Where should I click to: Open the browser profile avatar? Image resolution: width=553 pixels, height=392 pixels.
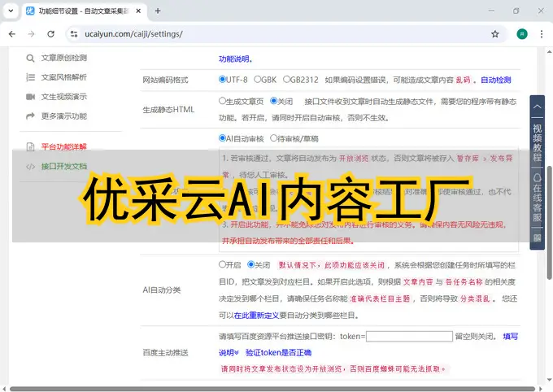coord(521,34)
